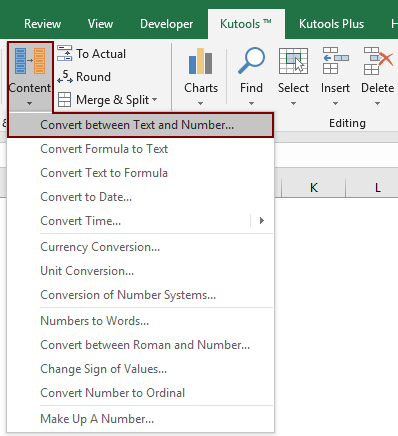This screenshot has height=436, width=398.
Task: Choose Convert Number to Ordinal
Action: [x=140, y=393]
